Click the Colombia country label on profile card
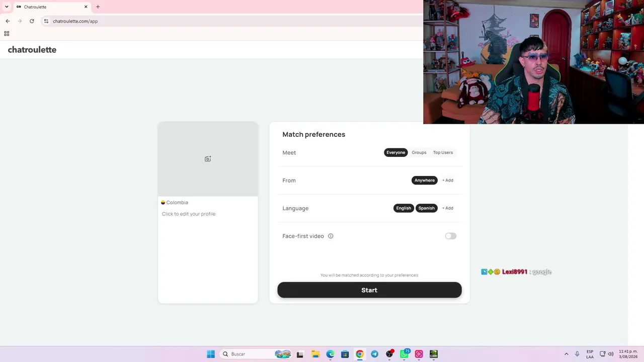Screen dimensions: 644x362 [x=175, y=203]
